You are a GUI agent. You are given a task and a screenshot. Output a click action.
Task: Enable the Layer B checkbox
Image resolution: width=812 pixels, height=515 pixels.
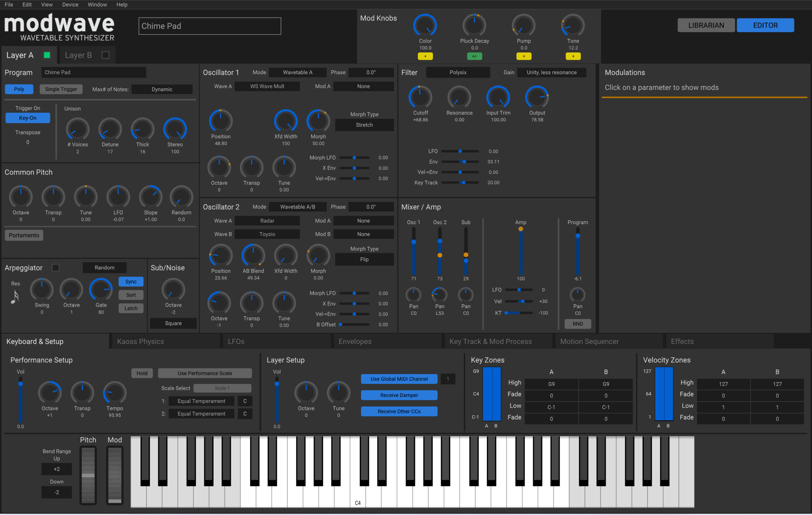pos(105,55)
